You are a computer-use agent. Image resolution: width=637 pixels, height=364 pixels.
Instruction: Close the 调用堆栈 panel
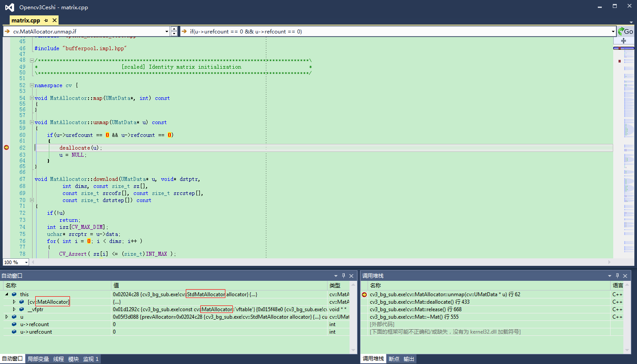[625, 276]
